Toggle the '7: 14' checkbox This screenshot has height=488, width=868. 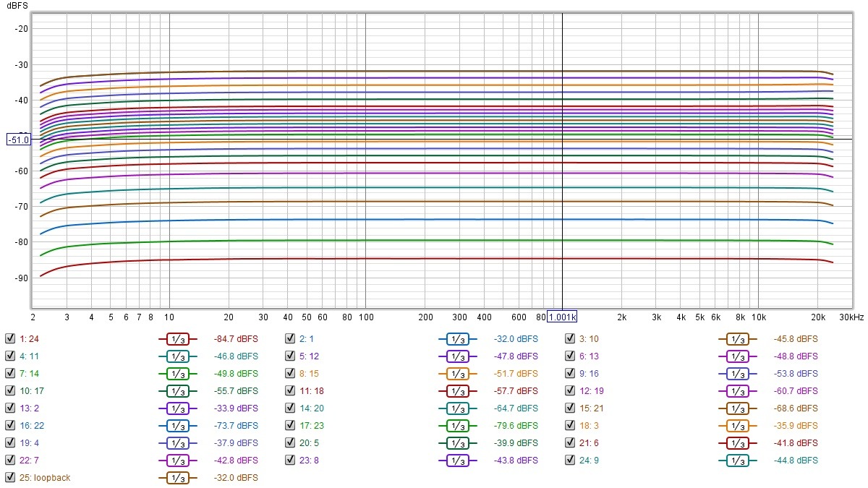pos(10,373)
